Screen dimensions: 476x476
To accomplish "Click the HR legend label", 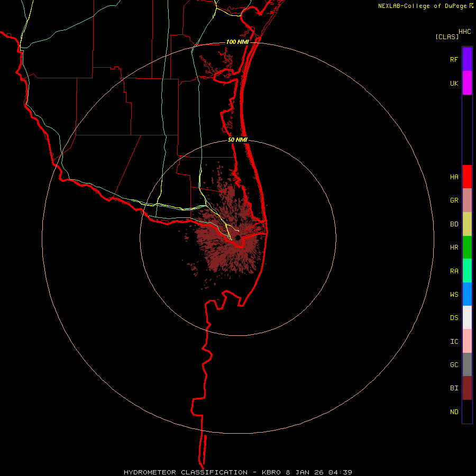I will (x=454, y=248).
